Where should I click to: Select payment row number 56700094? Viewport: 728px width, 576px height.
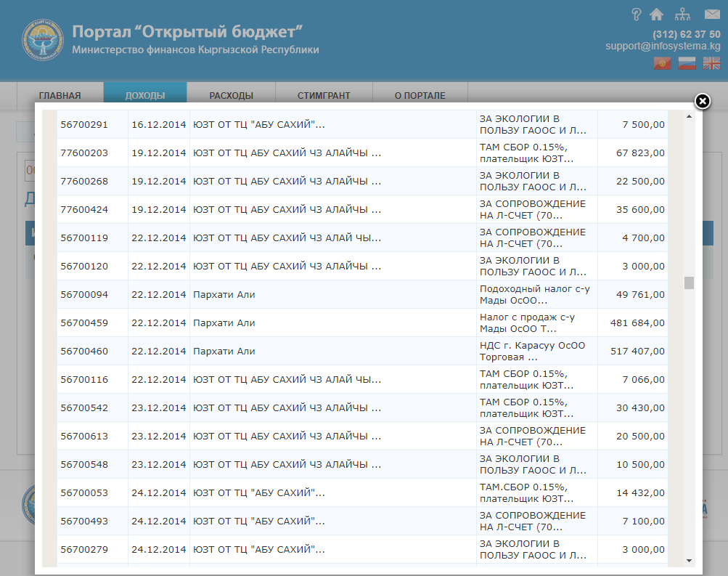[363, 295]
